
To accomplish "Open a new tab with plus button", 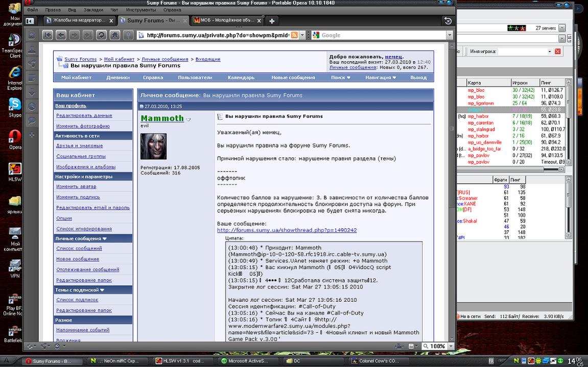I will [x=272, y=21].
